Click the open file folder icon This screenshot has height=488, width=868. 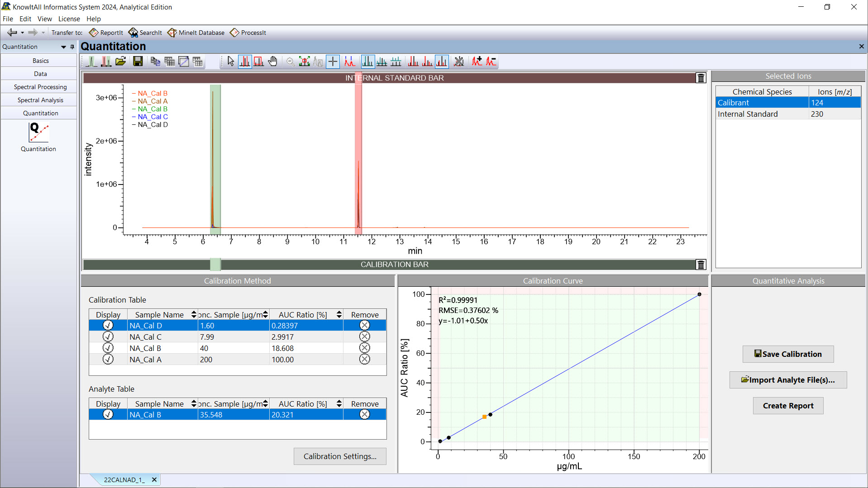[x=120, y=62]
